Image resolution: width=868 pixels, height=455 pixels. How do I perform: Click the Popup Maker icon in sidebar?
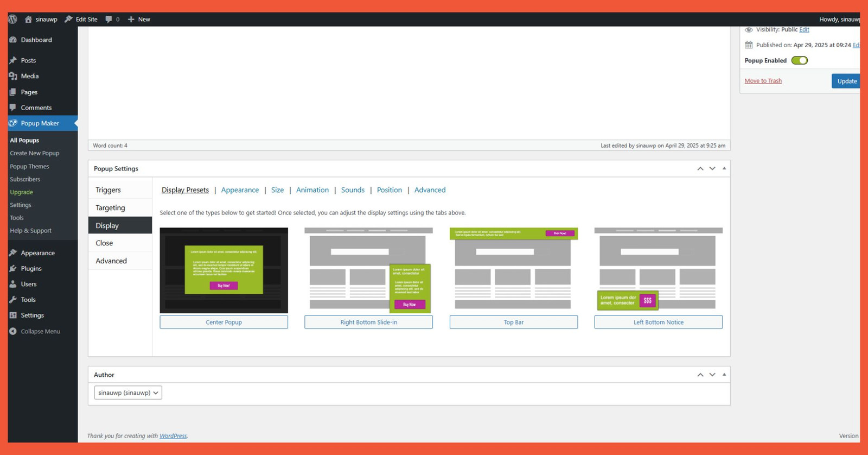(x=13, y=123)
